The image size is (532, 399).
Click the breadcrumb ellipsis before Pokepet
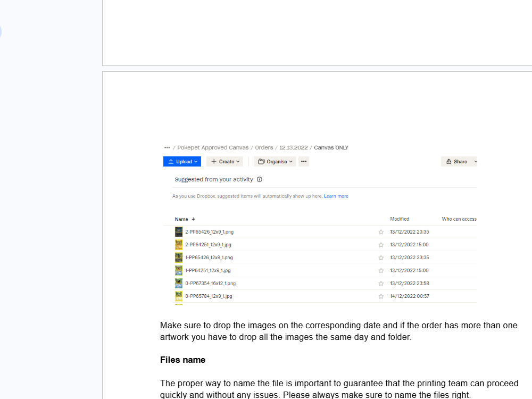[167, 147]
